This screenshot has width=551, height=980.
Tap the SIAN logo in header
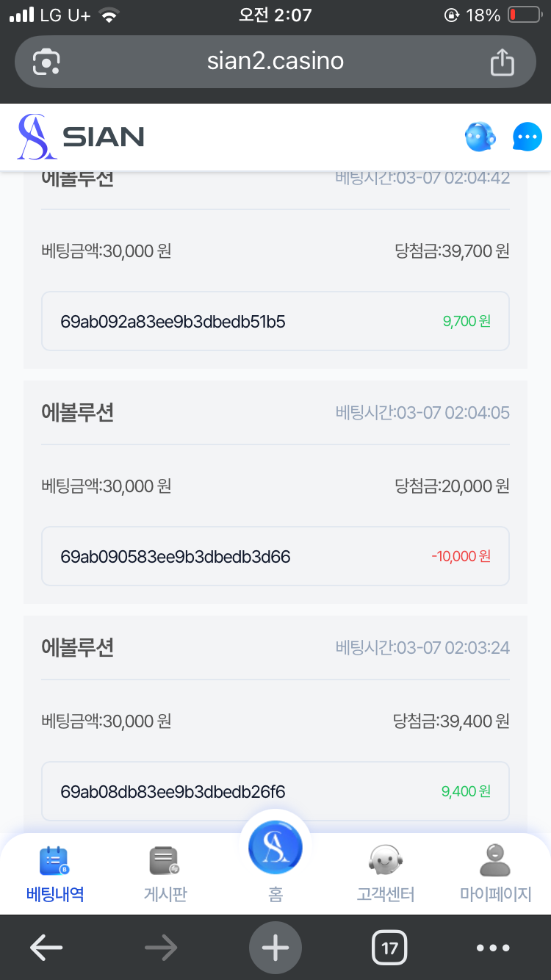pos(81,137)
